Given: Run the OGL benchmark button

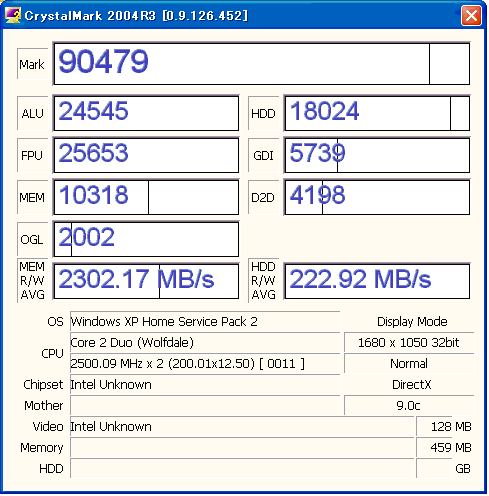Looking at the screenshot, I should click(x=32, y=239).
